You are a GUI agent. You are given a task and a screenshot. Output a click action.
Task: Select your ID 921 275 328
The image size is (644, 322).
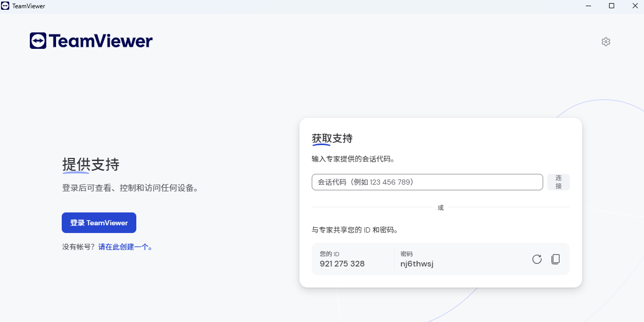[342, 263]
